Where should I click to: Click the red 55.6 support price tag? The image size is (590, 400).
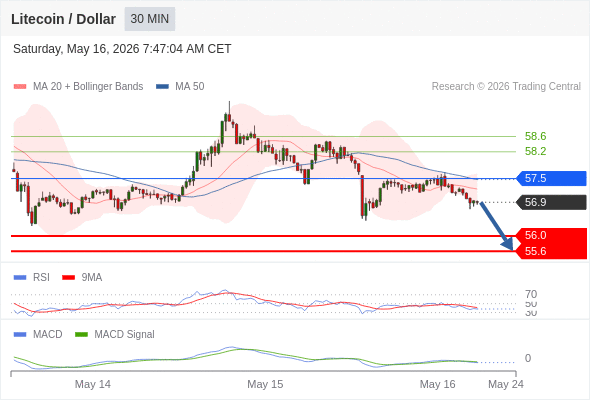(551, 251)
